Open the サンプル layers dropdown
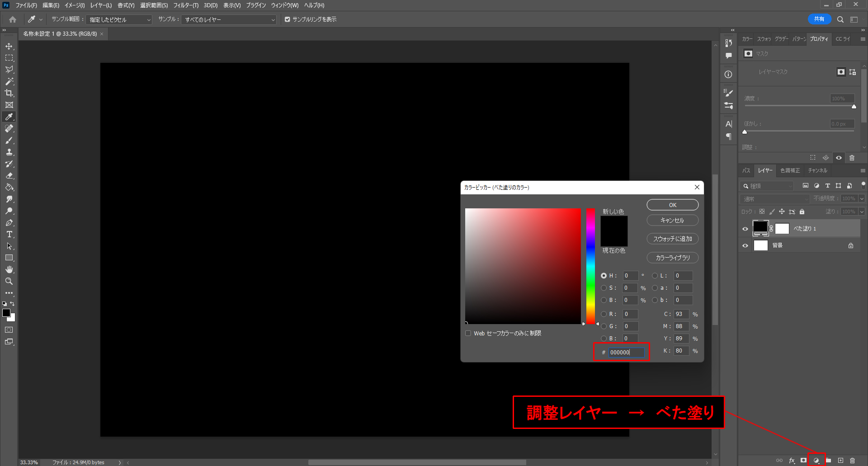Screen dimensions: 868x466 pos(229,20)
